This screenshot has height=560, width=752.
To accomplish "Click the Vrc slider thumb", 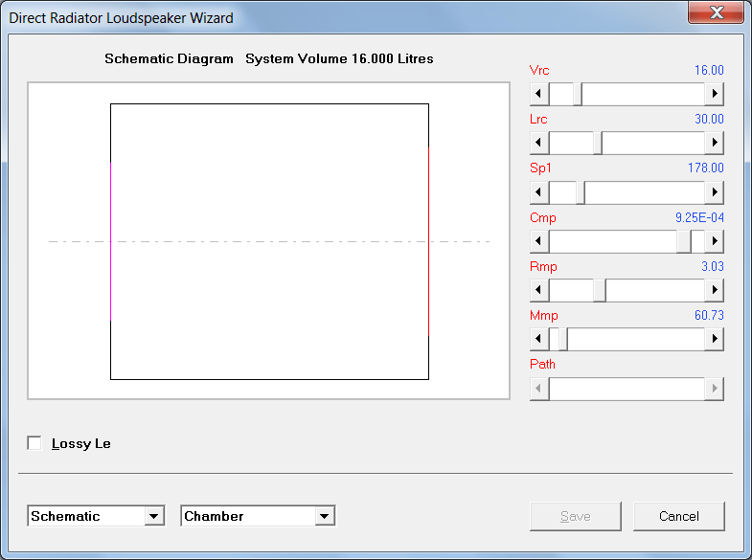I will point(578,94).
